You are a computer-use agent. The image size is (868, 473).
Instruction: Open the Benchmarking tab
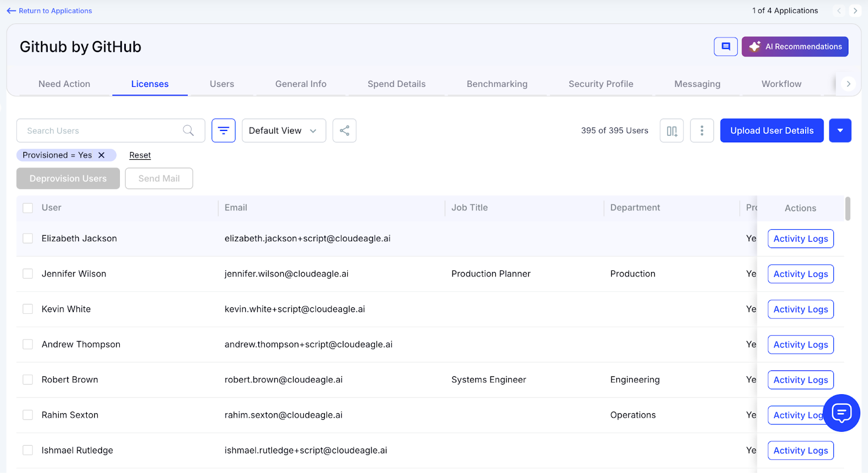pos(497,84)
